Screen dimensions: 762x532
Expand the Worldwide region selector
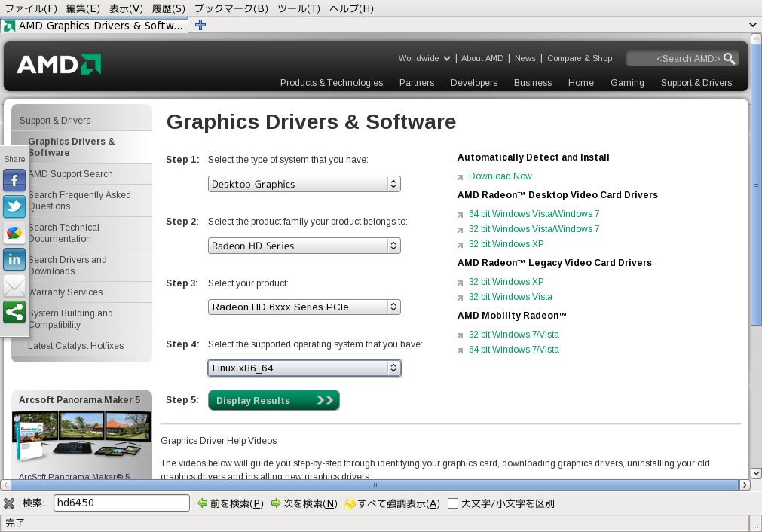424,58
